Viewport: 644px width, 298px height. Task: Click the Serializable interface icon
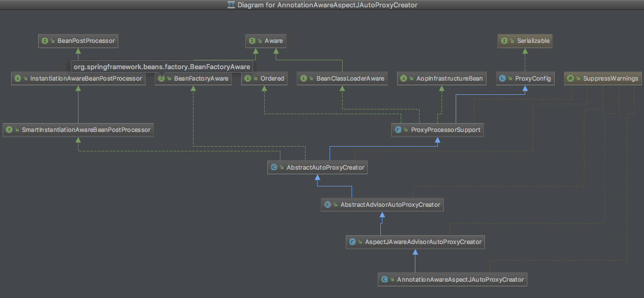point(505,40)
